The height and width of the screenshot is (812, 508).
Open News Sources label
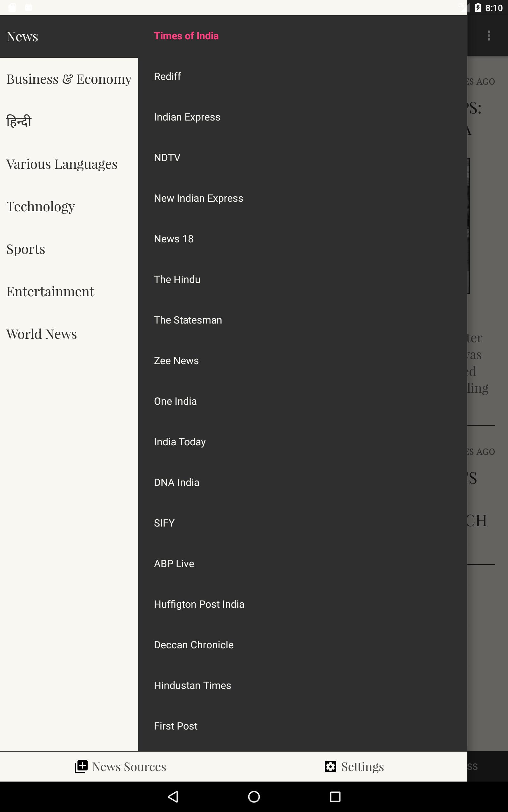click(x=129, y=767)
